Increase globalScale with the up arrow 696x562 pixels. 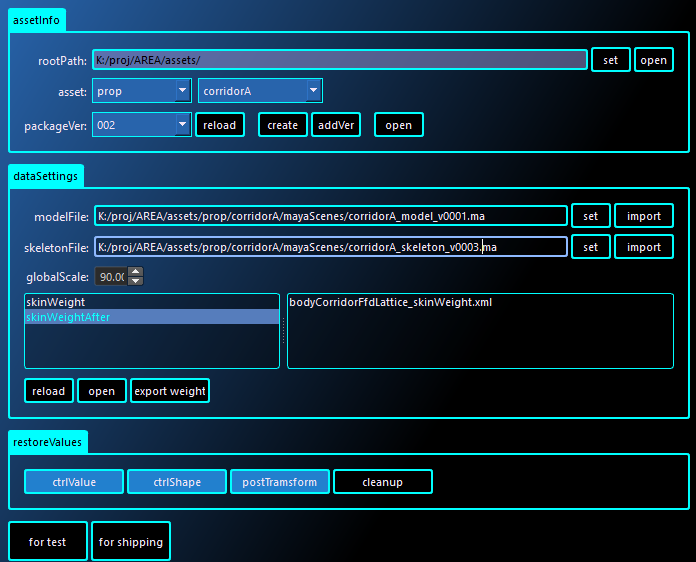tap(136, 272)
